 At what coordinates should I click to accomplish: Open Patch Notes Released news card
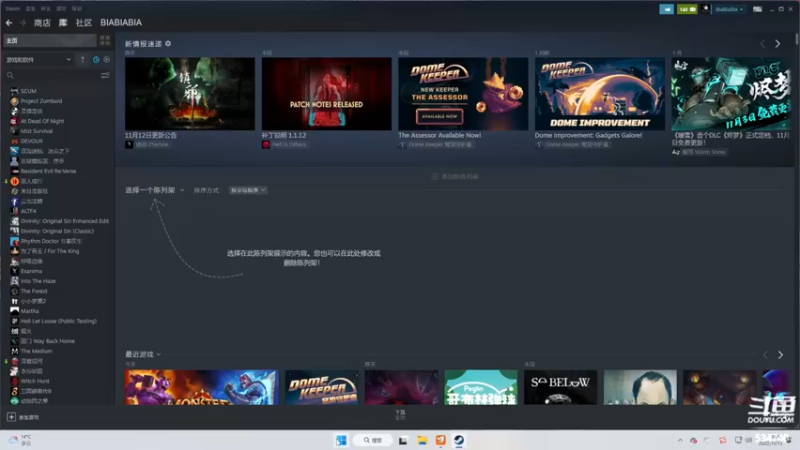pos(327,94)
